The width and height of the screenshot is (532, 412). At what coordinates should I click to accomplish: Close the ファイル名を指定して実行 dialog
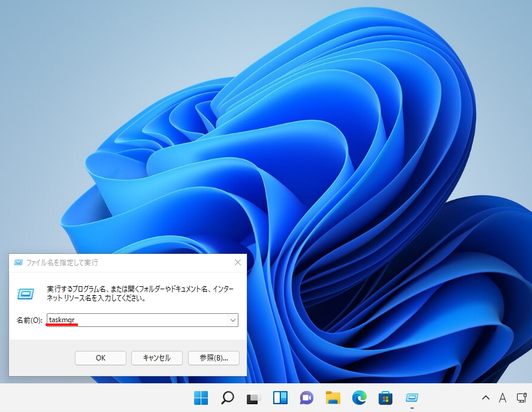[x=238, y=262]
